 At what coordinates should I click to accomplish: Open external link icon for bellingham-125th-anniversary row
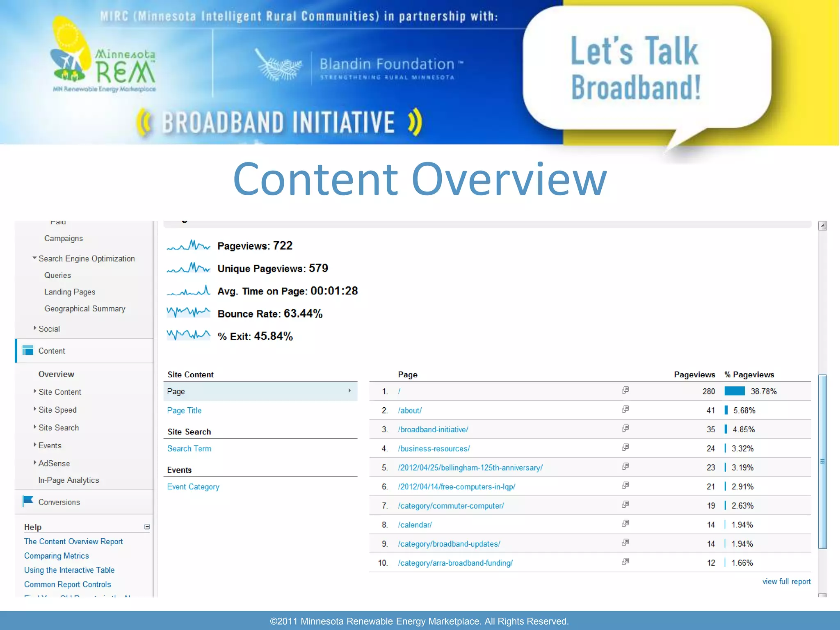tap(625, 466)
